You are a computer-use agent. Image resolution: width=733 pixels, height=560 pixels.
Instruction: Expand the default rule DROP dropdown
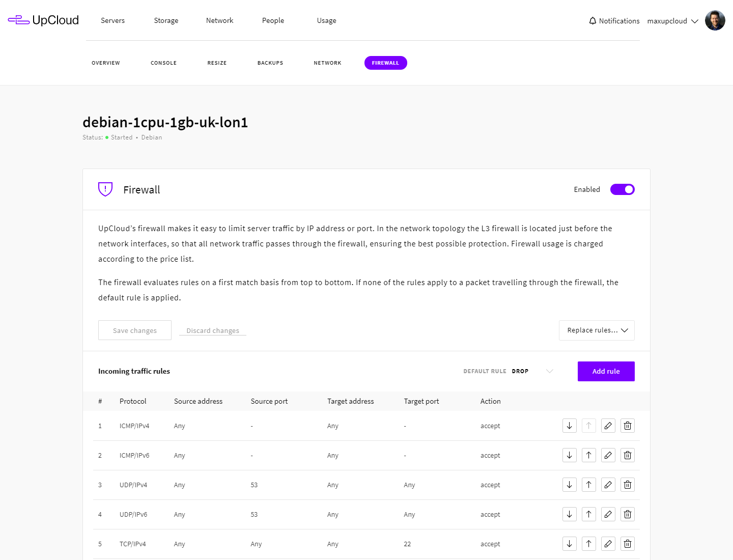click(549, 371)
